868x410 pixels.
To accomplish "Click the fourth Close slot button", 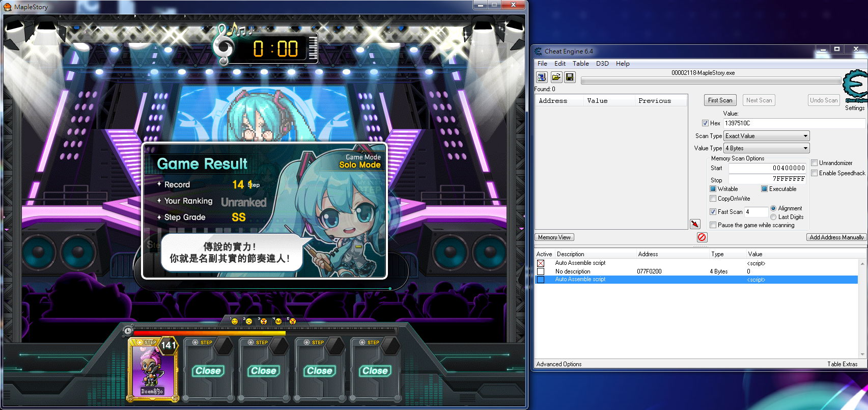I will [375, 371].
